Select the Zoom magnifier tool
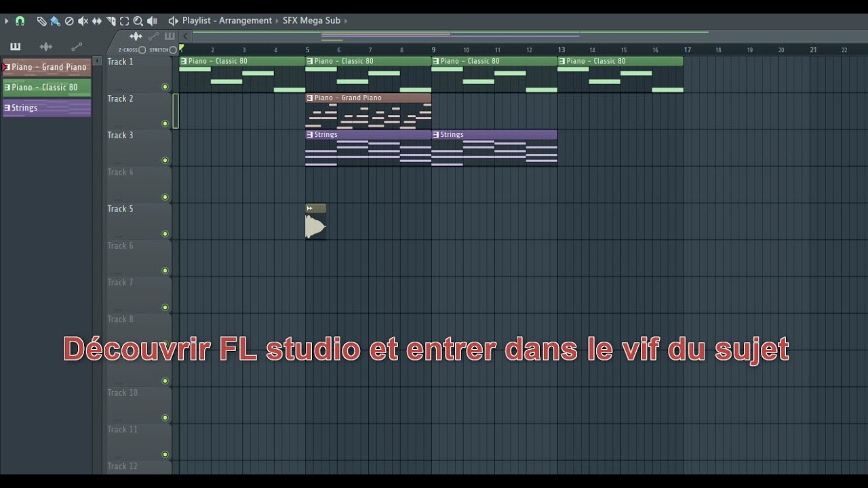This screenshot has width=868, height=488. (x=138, y=21)
